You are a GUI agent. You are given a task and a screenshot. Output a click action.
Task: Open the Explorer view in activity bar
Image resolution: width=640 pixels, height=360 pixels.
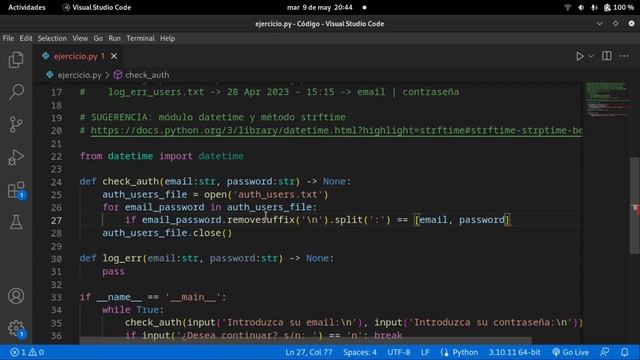pyautogui.click(x=16, y=60)
